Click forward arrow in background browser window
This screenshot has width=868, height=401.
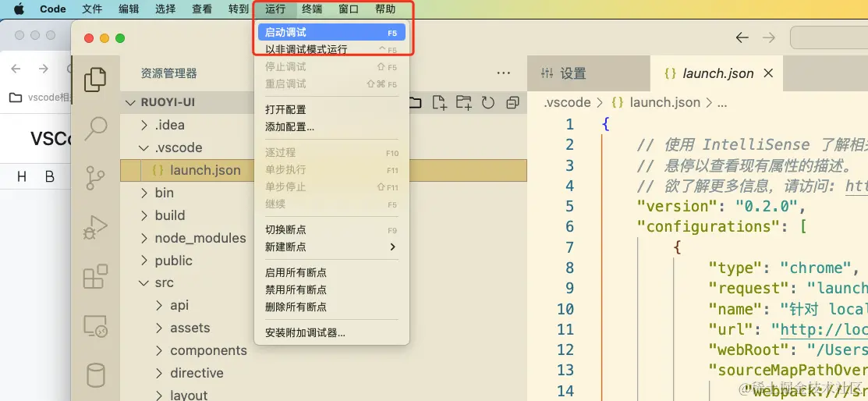(x=43, y=69)
